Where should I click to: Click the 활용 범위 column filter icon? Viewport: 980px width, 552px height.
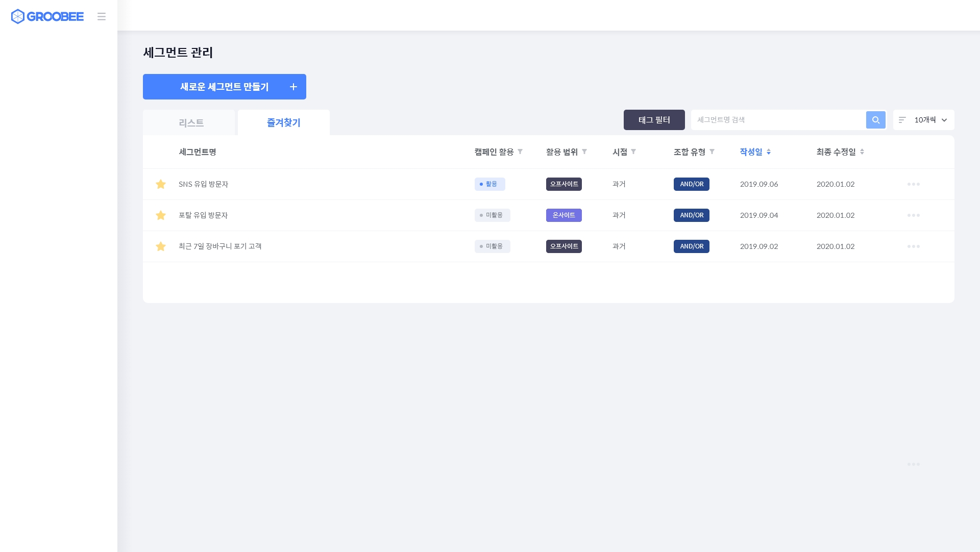click(584, 152)
